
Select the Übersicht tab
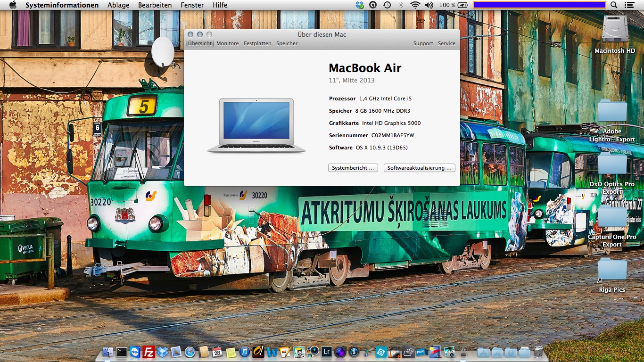point(200,43)
